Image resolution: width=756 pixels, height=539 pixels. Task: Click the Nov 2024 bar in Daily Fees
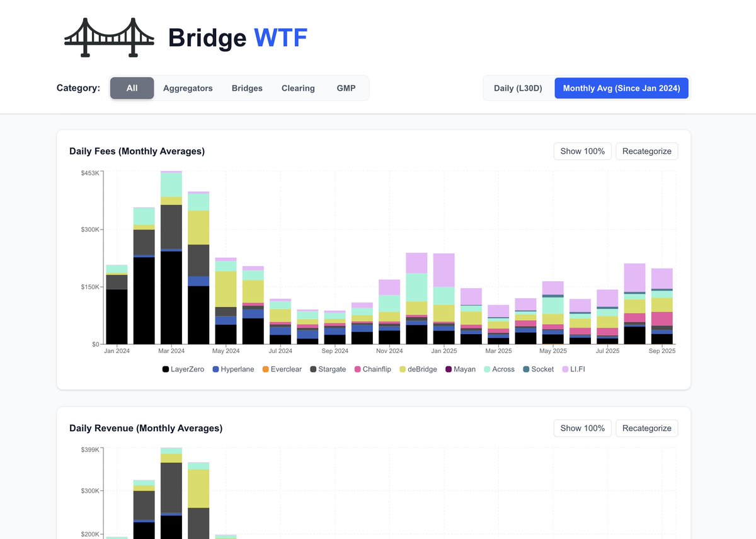[389, 312]
